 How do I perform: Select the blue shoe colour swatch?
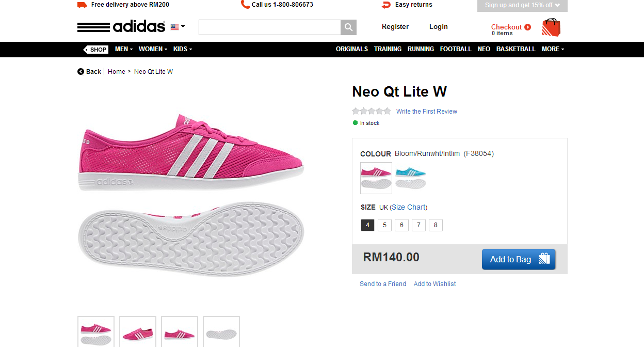tap(411, 178)
